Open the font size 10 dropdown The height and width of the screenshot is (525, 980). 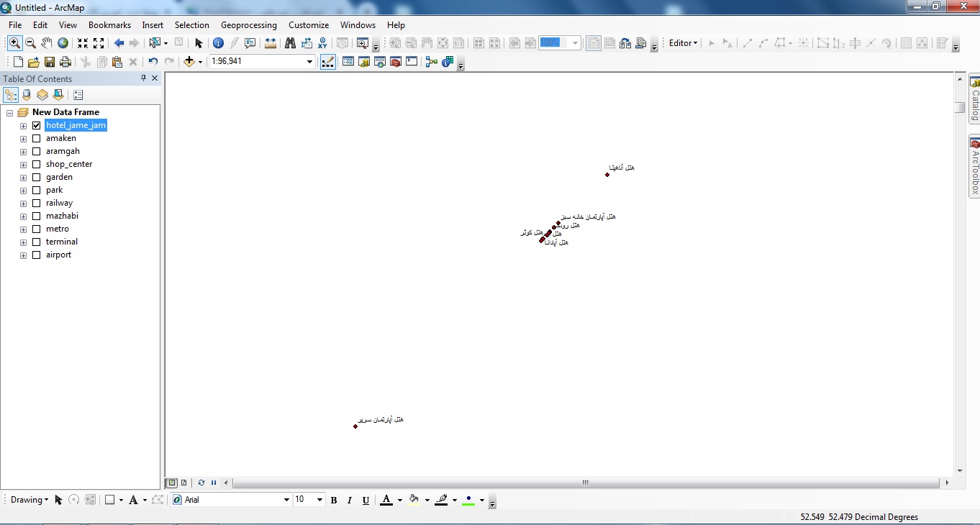[319, 500]
